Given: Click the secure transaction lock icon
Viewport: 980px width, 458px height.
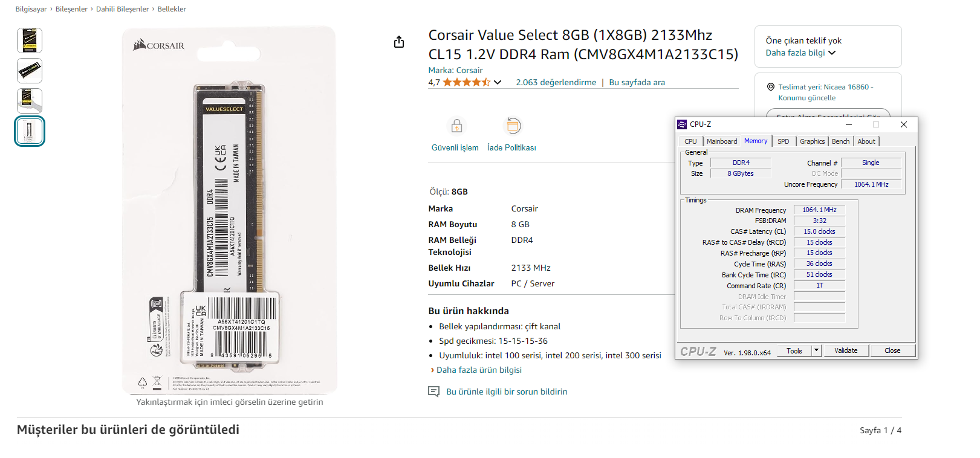Looking at the screenshot, I should click(456, 126).
